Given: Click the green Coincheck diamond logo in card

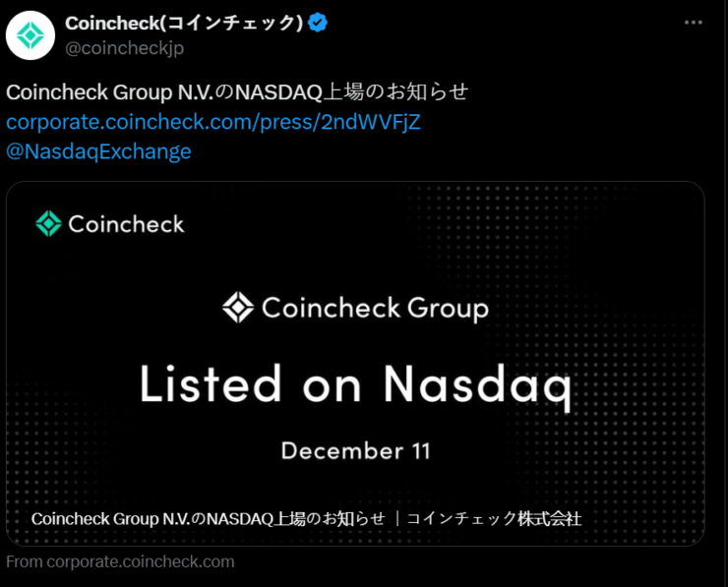Looking at the screenshot, I should [48, 223].
